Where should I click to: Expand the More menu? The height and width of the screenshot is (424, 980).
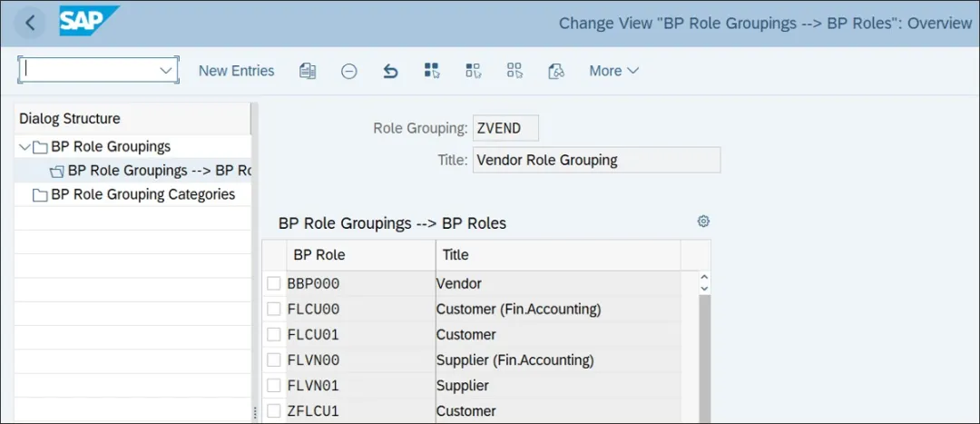(613, 71)
